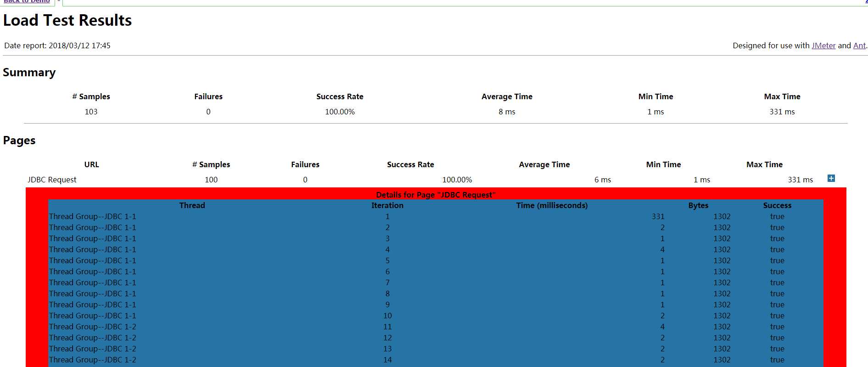Click the summary Min Time value 1 ms
This screenshot has width=868, height=367.
[655, 112]
